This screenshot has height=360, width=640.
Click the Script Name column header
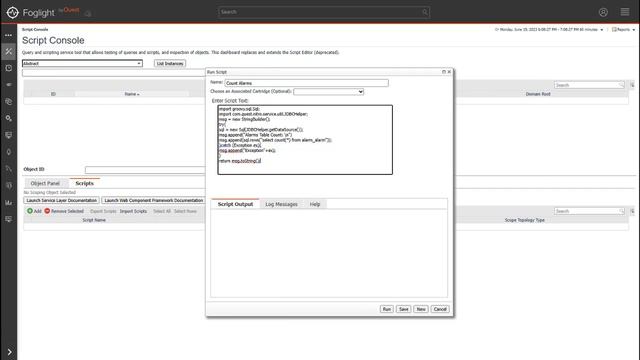tap(94, 220)
